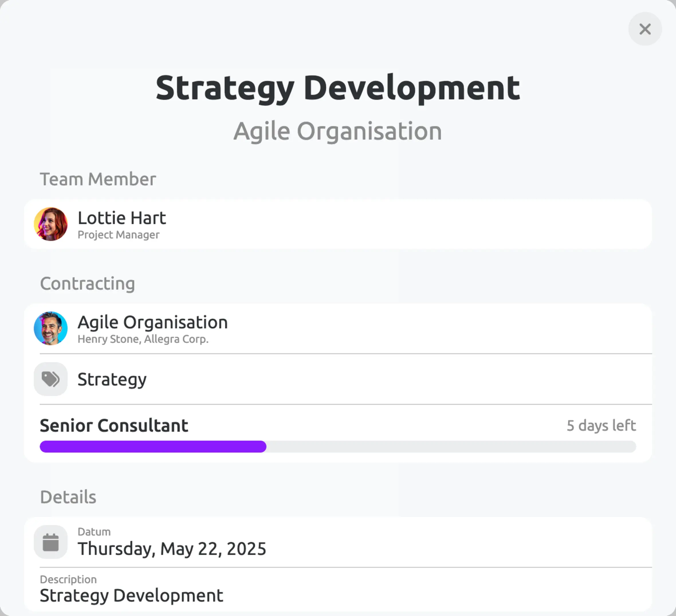
Task: Click the Datum field label
Action: pyautogui.click(x=94, y=532)
